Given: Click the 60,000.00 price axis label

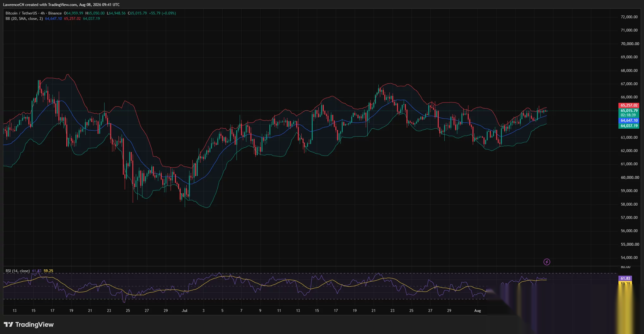Looking at the screenshot, I should tap(630, 178).
